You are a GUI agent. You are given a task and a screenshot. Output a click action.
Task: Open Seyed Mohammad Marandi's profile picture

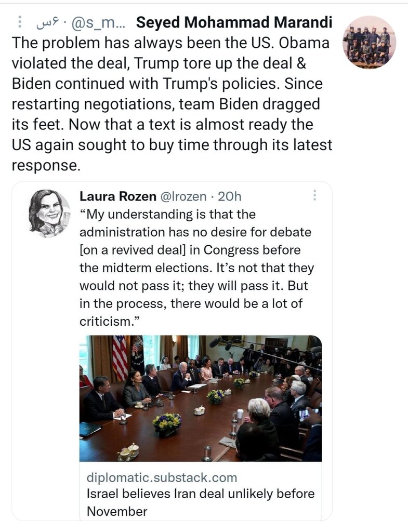coord(370,42)
